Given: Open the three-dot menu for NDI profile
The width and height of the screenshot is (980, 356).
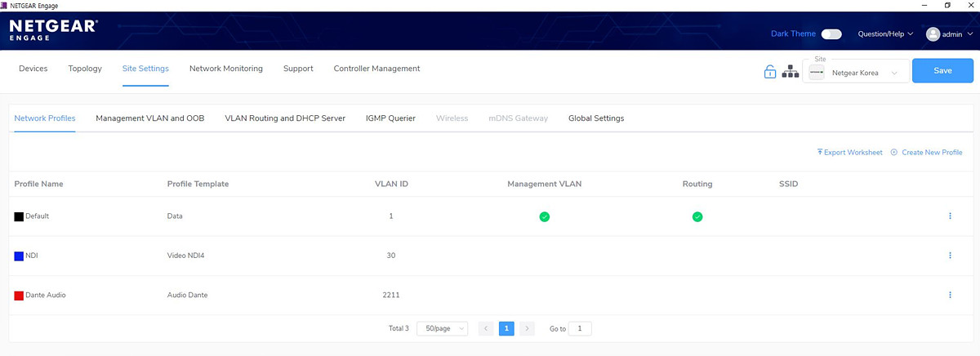Looking at the screenshot, I should (950, 256).
